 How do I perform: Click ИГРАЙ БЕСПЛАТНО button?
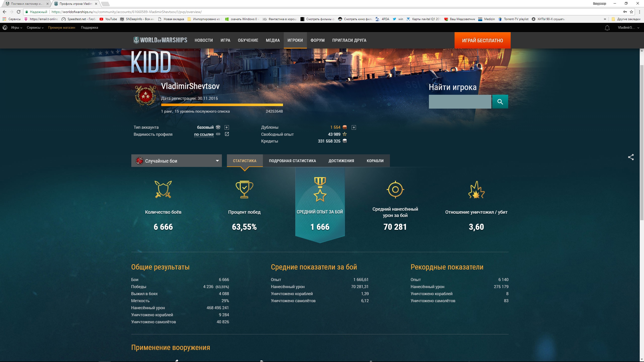(482, 40)
